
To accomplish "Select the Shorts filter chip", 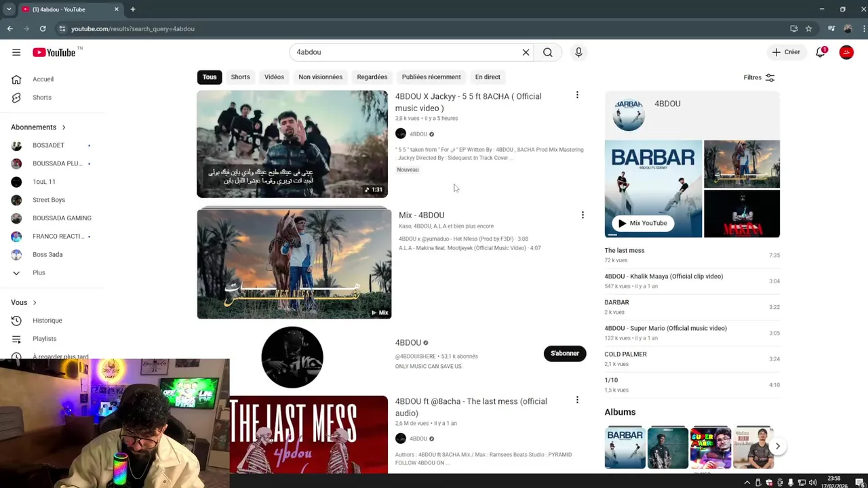I will (240, 77).
